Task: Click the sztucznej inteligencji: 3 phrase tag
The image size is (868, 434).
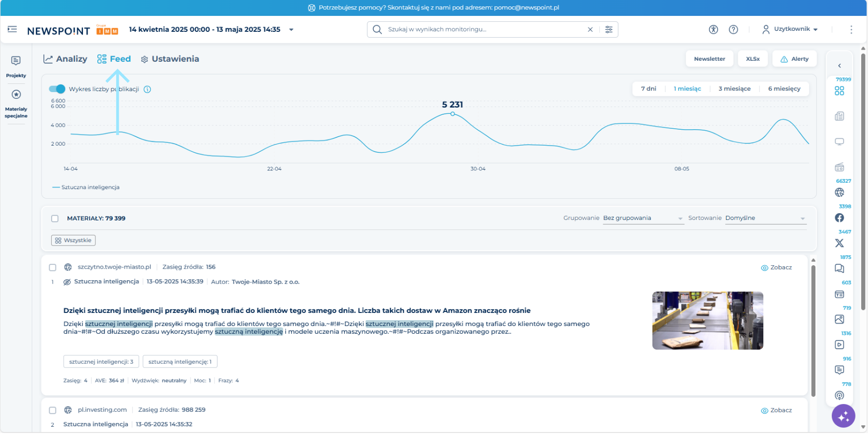Action: [101, 362]
